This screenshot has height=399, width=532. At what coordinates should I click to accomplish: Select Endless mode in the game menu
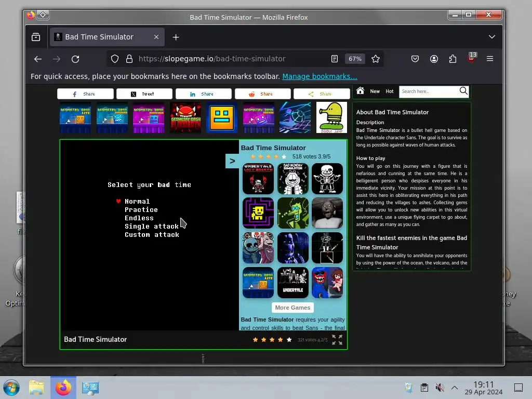(x=139, y=218)
